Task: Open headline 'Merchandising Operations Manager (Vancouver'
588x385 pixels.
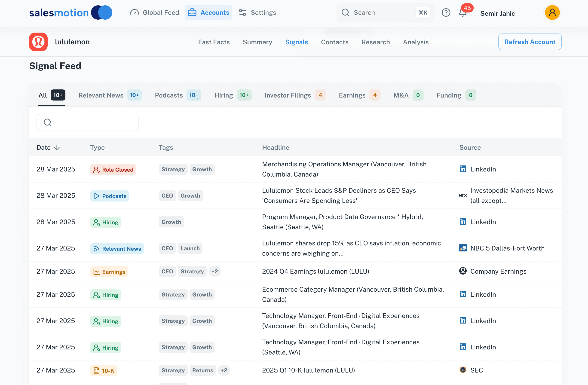Action: pyautogui.click(x=344, y=169)
